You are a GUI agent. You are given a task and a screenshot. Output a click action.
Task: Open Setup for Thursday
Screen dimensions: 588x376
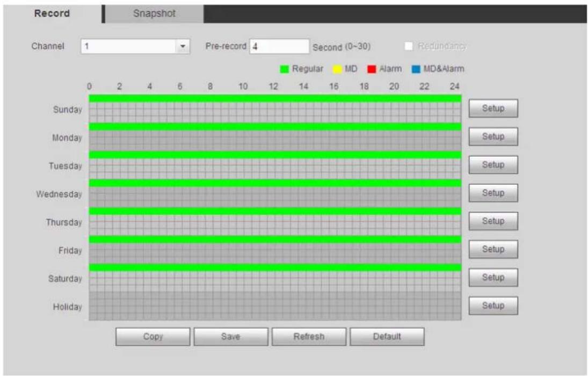point(493,221)
